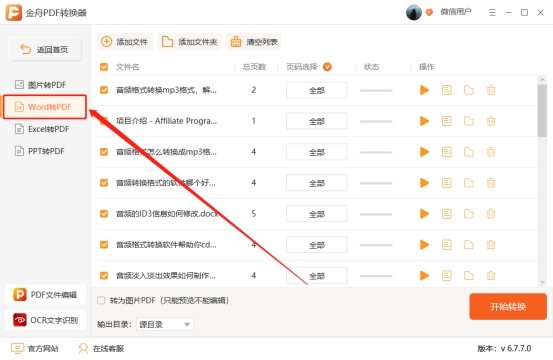
Task: Open folder icon in 音频淡入淡出效果如何制作 row
Action: click(469, 275)
